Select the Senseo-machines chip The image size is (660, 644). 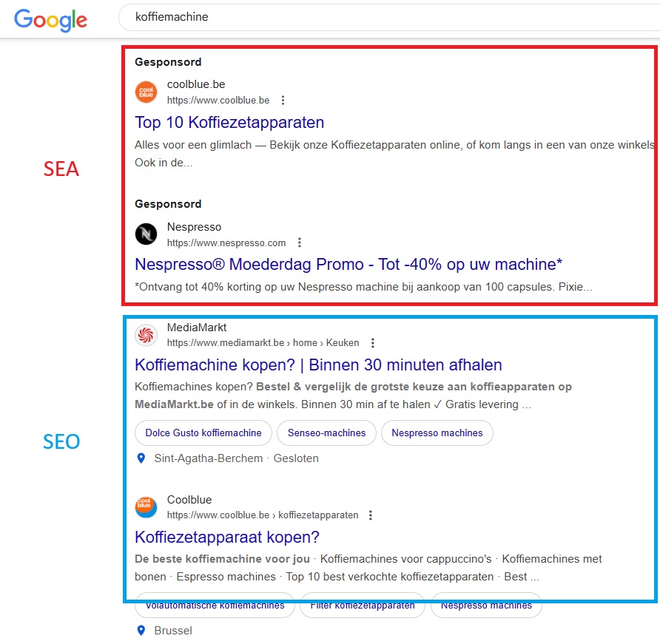[326, 433]
